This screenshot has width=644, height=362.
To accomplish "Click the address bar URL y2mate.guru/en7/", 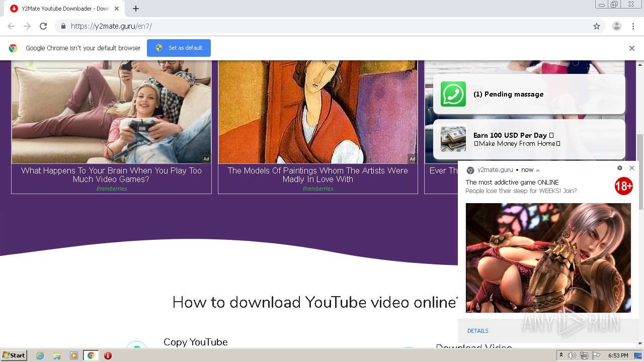I will coord(111,26).
